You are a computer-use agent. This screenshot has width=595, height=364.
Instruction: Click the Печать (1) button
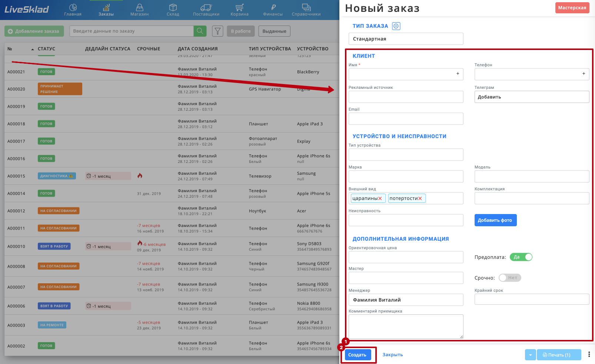(x=559, y=355)
